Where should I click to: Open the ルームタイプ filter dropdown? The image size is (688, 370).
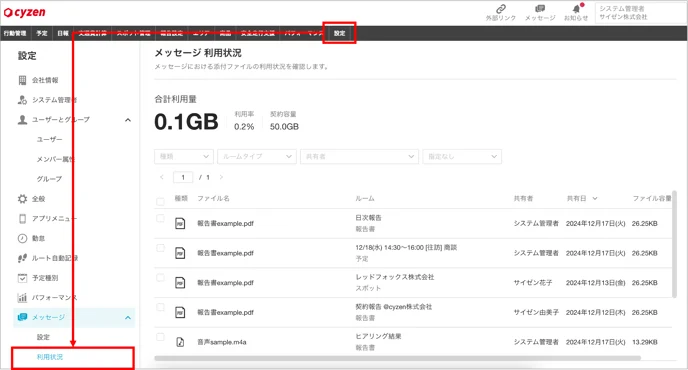[257, 156]
